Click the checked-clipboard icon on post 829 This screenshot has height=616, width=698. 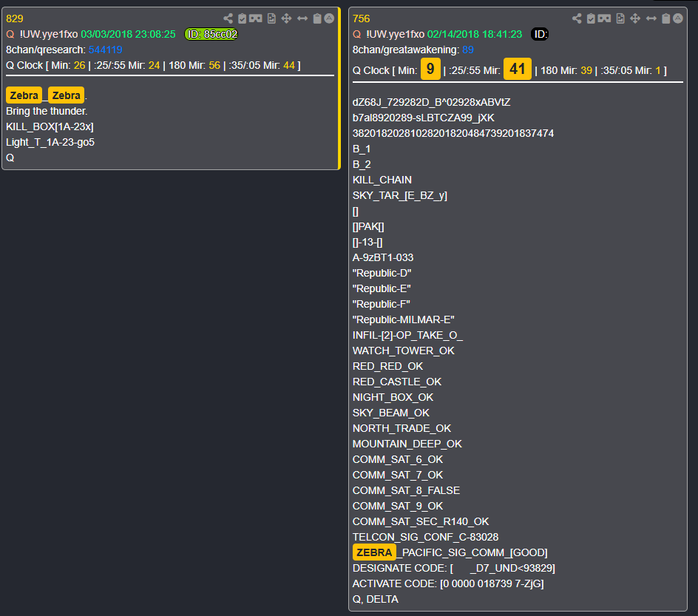click(243, 18)
